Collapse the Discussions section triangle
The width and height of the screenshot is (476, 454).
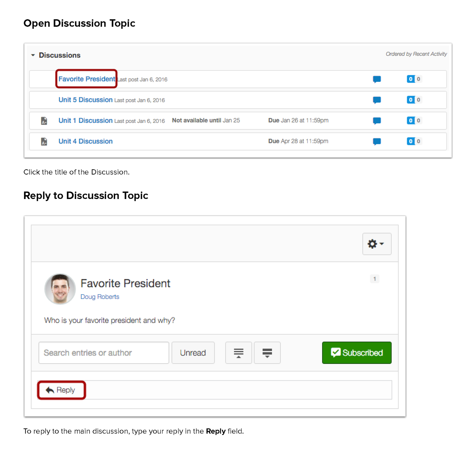(x=33, y=55)
